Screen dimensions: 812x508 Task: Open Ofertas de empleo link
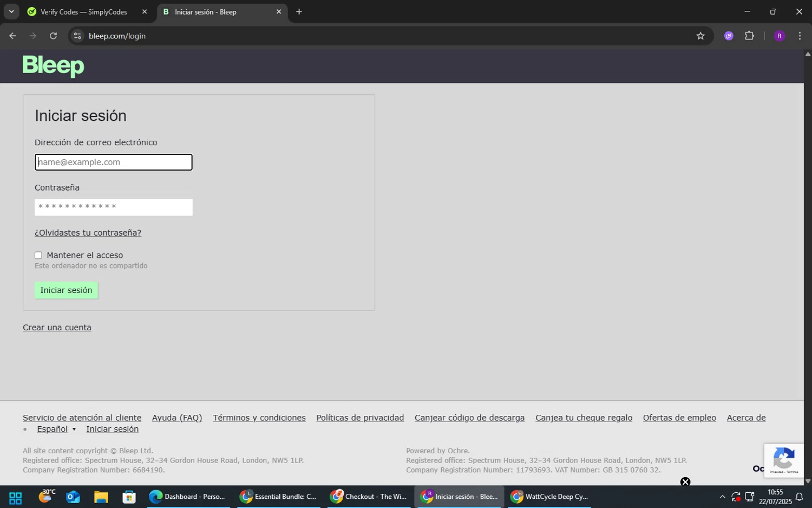coord(679,418)
